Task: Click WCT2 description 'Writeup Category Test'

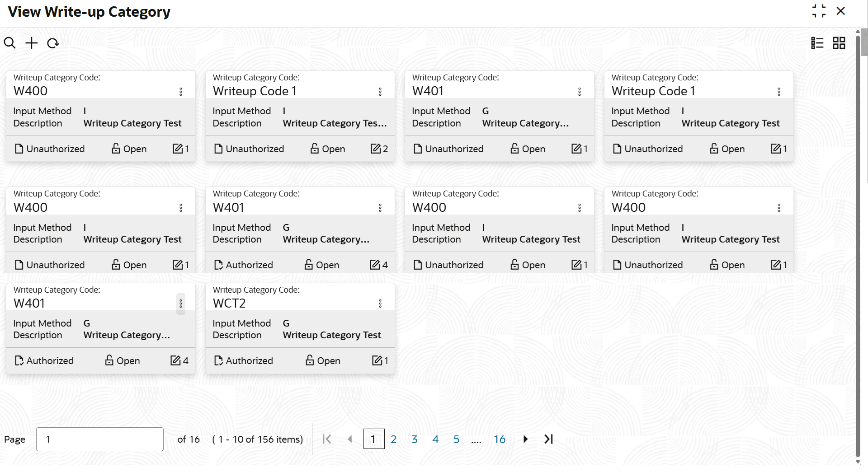Action: tap(332, 335)
